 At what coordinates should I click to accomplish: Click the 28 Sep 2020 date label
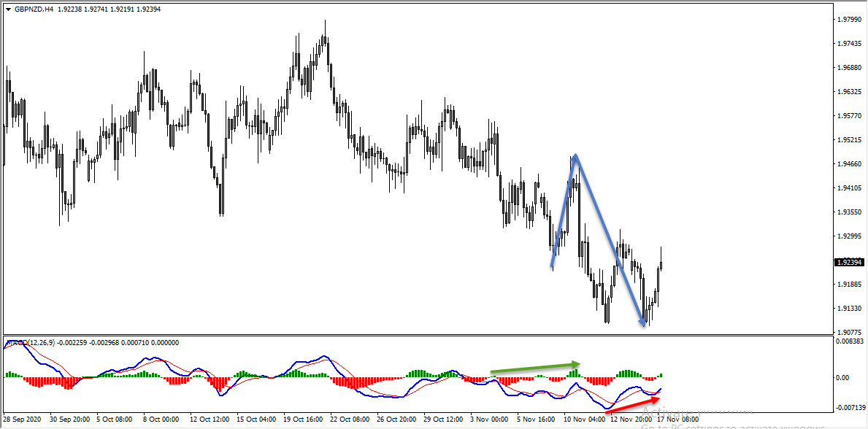click(22, 419)
